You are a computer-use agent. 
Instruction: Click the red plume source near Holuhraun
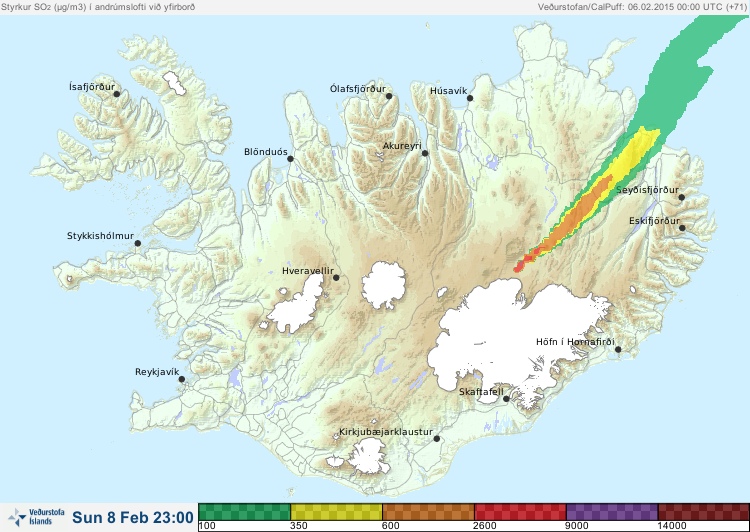coord(522,264)
